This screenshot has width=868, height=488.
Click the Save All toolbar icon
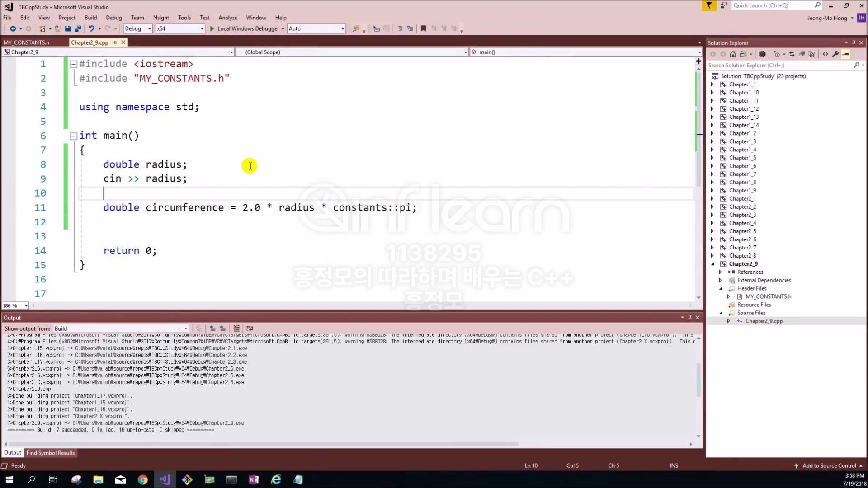(x=78, y=28)
